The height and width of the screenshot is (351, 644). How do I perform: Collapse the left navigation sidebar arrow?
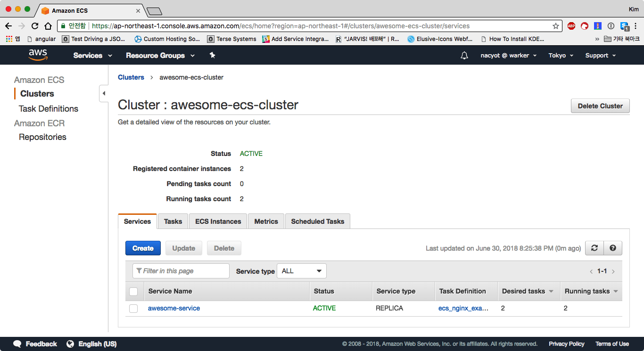coord(104,93)
